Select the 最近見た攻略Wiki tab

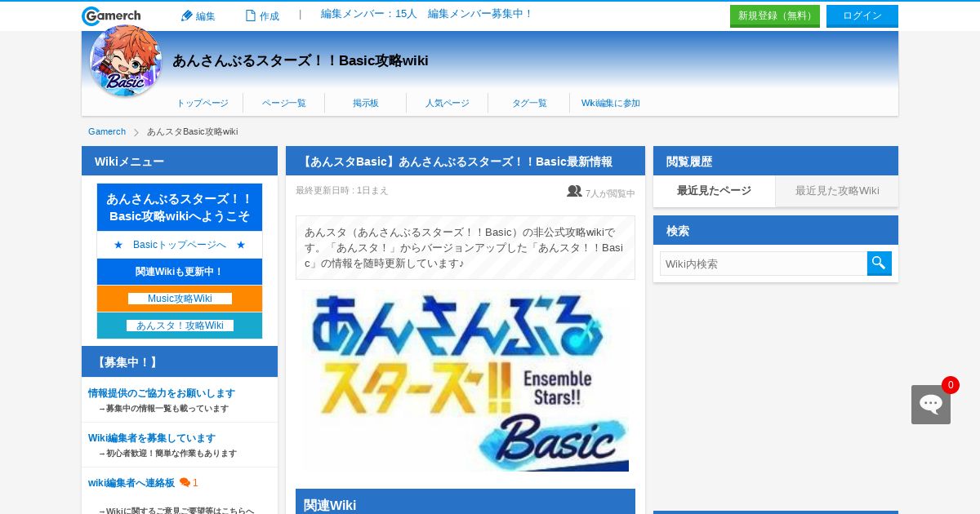coord(837,191)
